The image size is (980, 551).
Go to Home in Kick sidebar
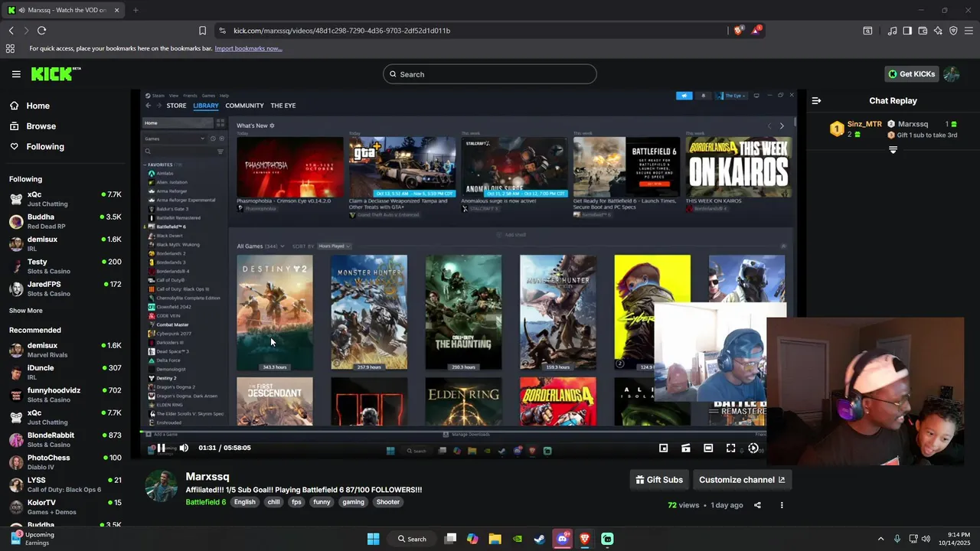(x=65, y=106)
